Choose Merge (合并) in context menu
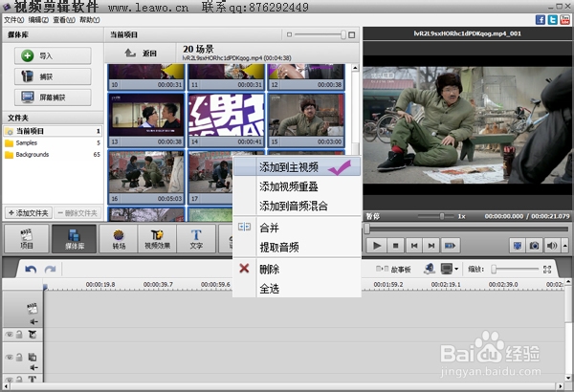The height and width of the screenshot is (392, 574). (x=297, y=228)
